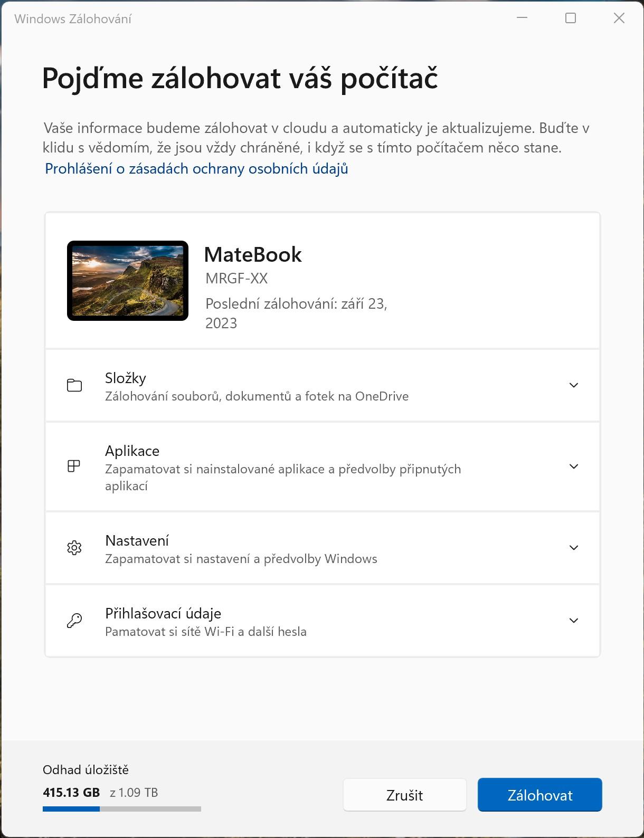Select the Přihlašovací údaje row title
This screenshot has height=838, width=644.
tap(163, 613)
